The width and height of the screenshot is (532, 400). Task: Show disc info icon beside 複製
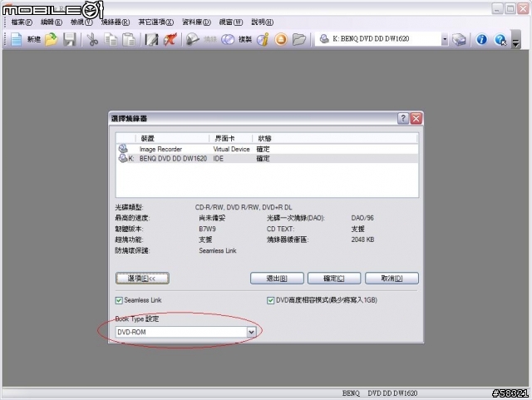tap(263, 39)
